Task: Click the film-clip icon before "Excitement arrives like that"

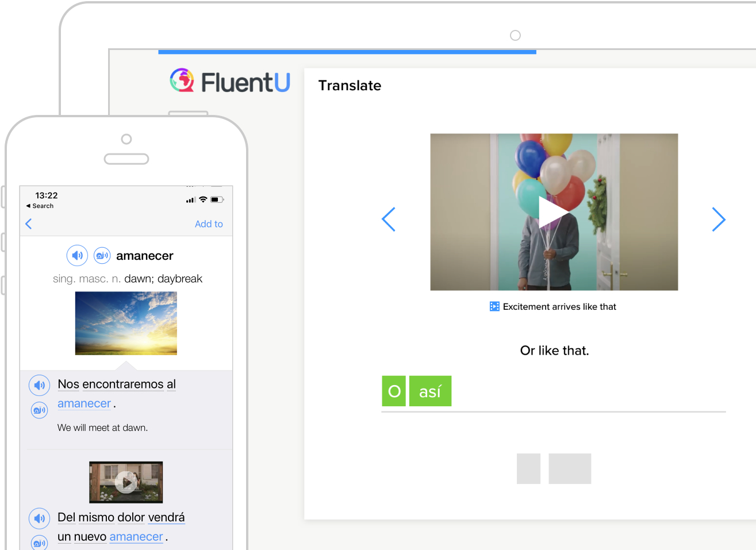Action: (494, 306)
